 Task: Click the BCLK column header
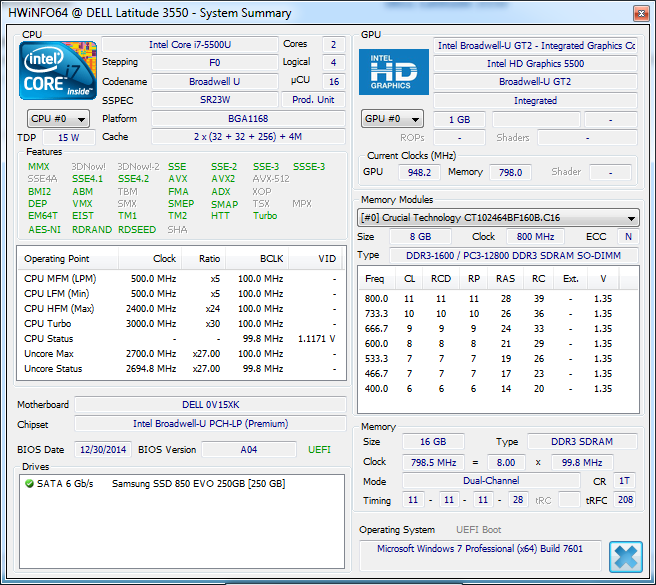256,259
